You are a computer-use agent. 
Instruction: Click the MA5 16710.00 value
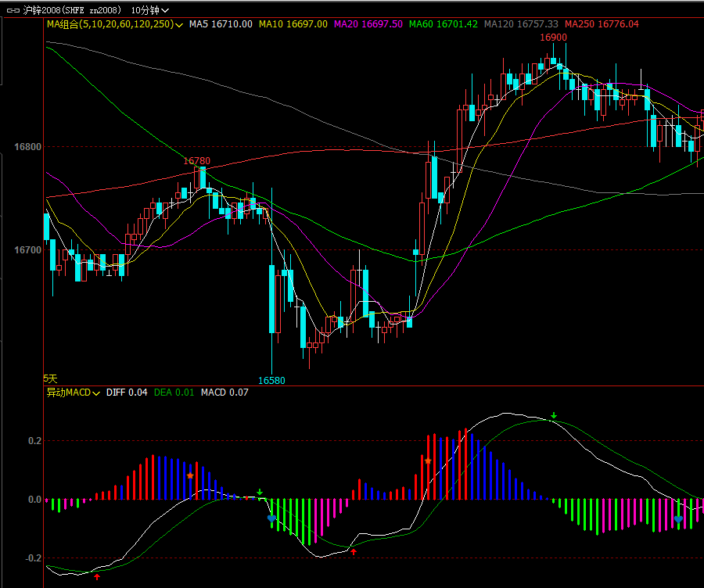(x=221, y=24)
